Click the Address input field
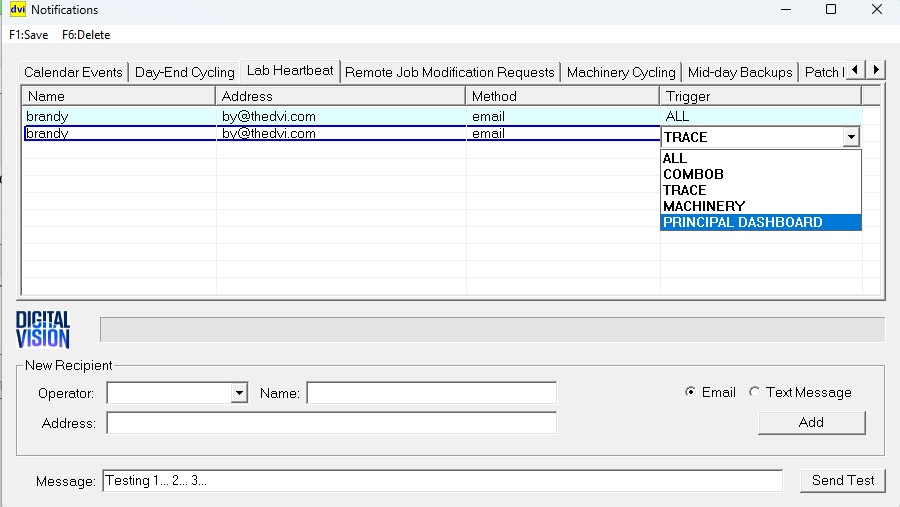 pyautogui.click(x=331, y=423)
